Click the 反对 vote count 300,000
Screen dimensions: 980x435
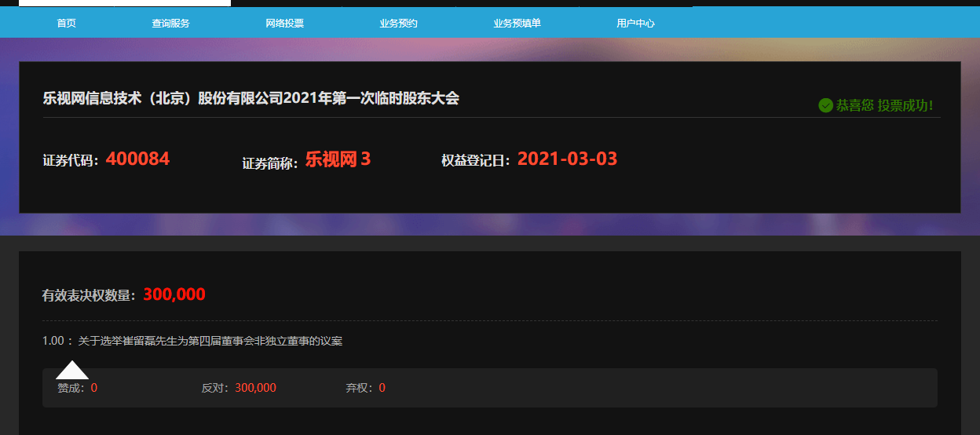click(x=255, y=388)
